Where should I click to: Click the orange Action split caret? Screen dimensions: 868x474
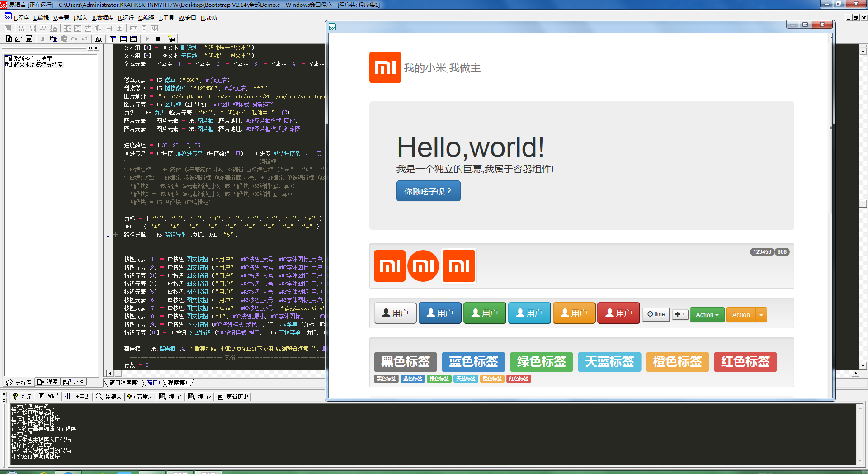pyautogui.click(x=761, y=315)
